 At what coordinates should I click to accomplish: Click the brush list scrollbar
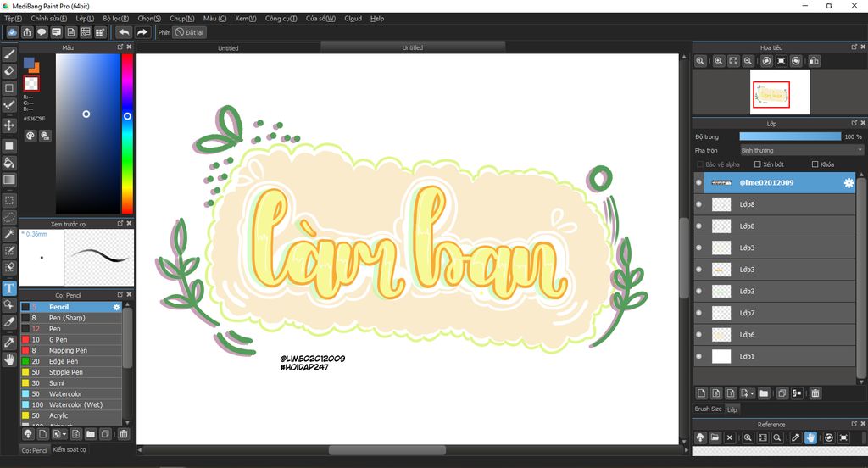pos(127,337)
